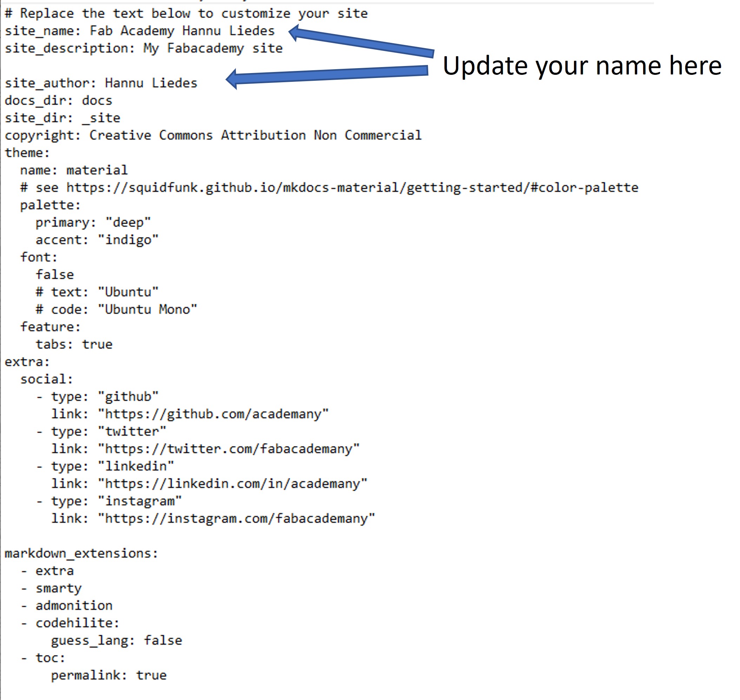Screen dimensions: 740x700
Task: Click the "palette:" key line
Action: point(50,205)
